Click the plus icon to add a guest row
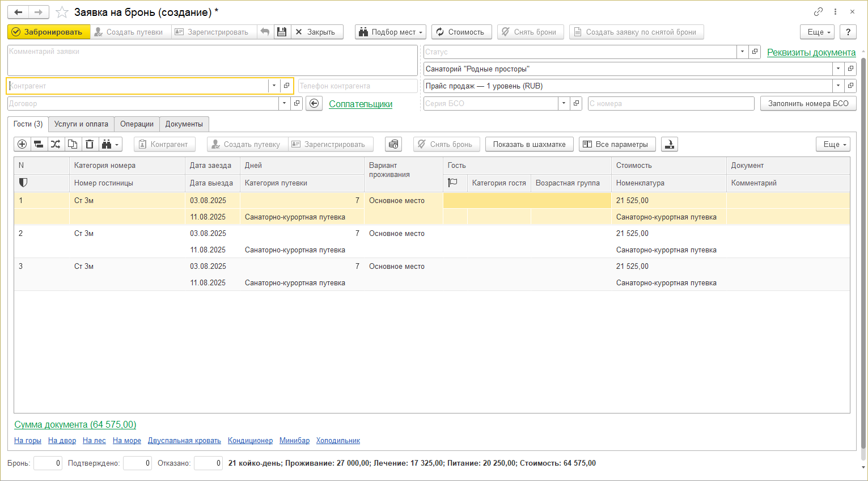Image resolution: width=868 pixels, height=481 pixels. [22, 145]
